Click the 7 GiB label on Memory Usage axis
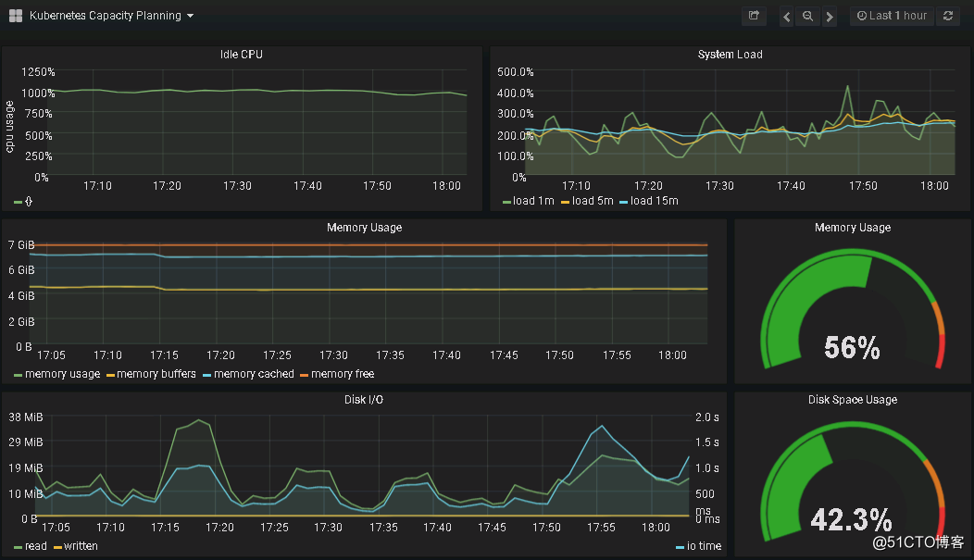974x560 pixels. coord(21,245)
